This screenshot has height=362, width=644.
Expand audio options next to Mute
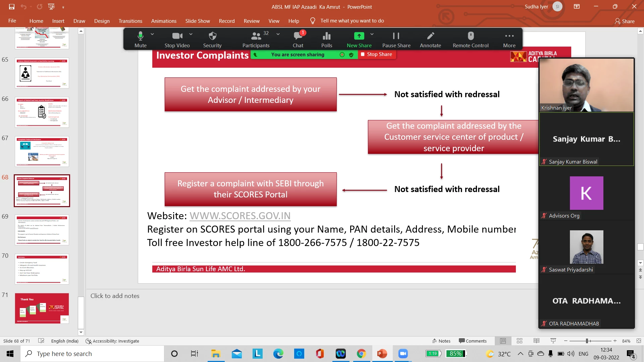point(152,34)
